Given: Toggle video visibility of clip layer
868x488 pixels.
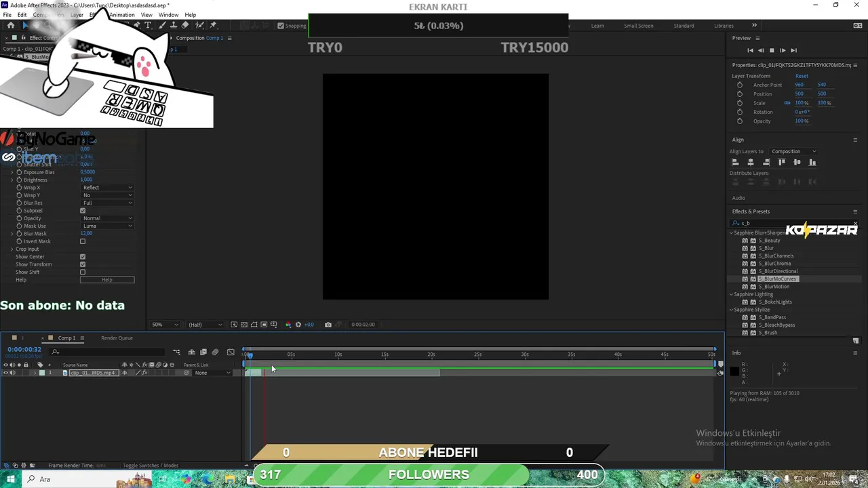Looking at the screenshot, I should click(5, 373).
